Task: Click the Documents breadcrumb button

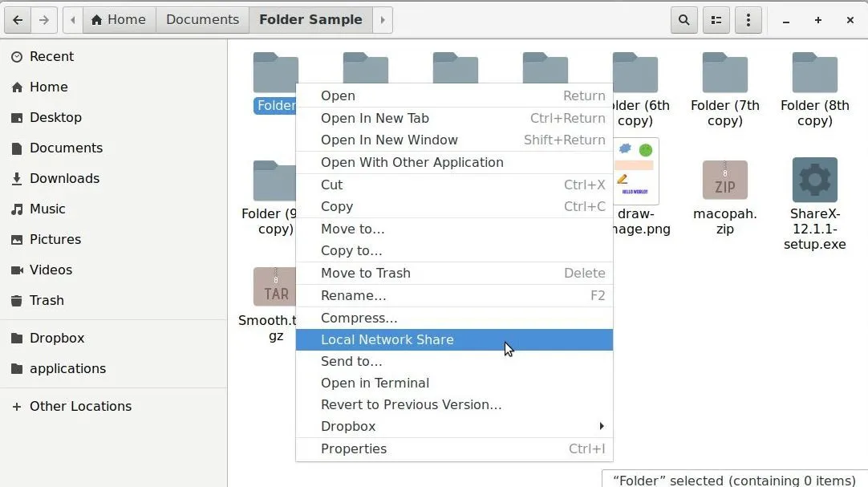Action: tap(202, 20)
